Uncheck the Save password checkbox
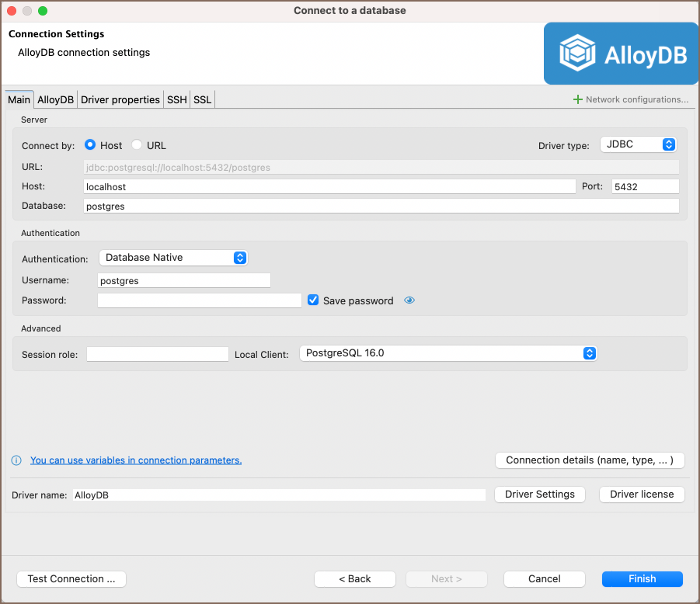 click(x=314, y=300)
